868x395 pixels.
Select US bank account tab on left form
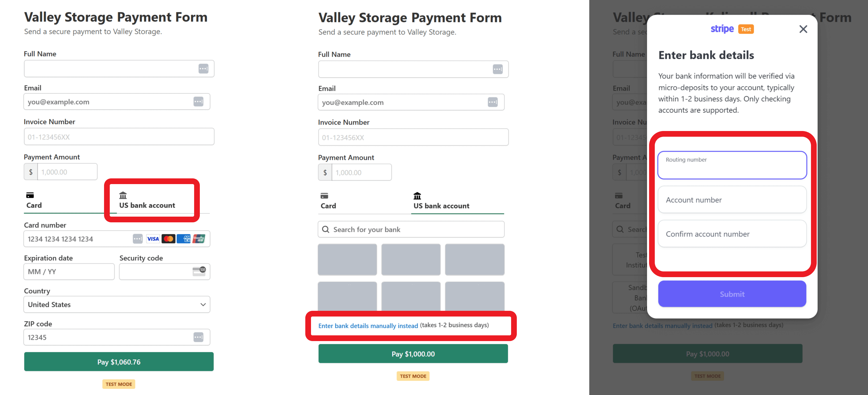pos(147,200)
